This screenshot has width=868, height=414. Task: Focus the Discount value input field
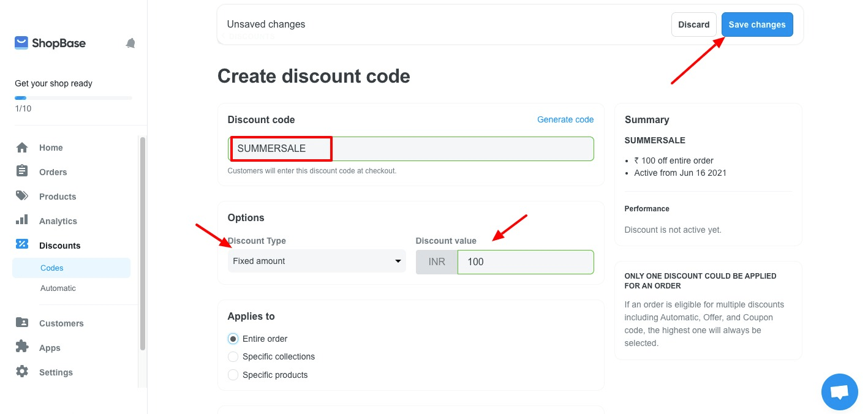(x=526, y=262)
